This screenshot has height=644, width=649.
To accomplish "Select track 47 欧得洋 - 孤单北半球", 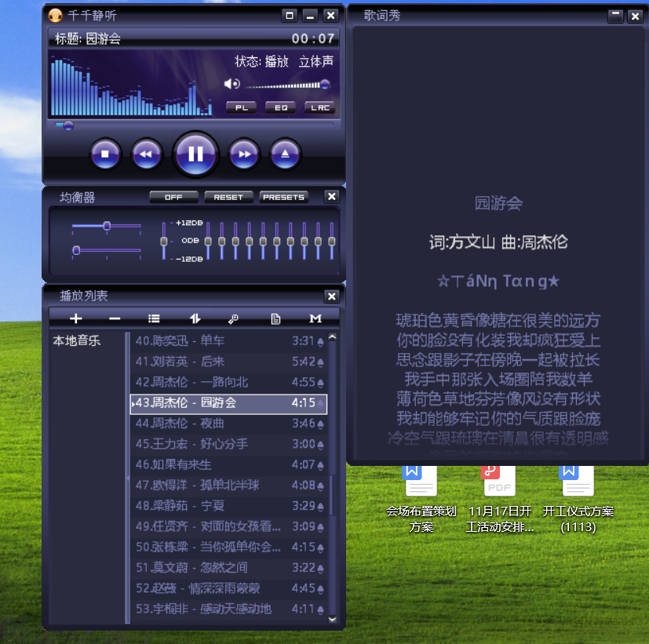I will pos(228,486).
